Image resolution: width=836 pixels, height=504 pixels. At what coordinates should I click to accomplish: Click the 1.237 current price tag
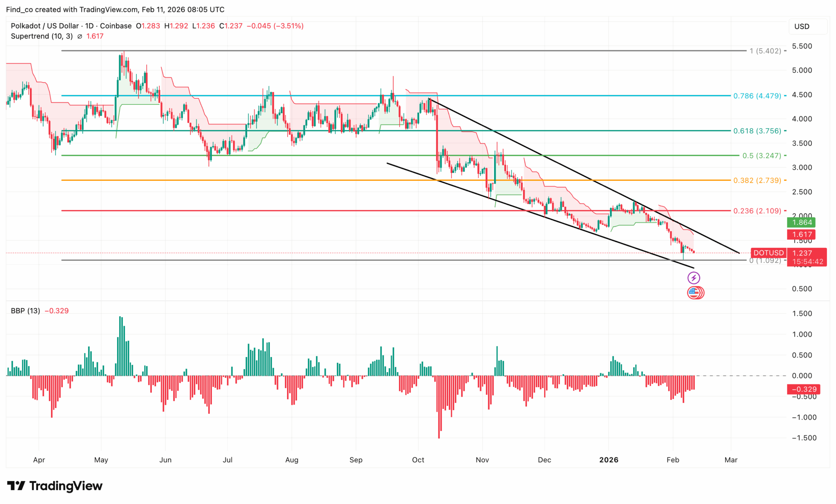pos(802,253)
